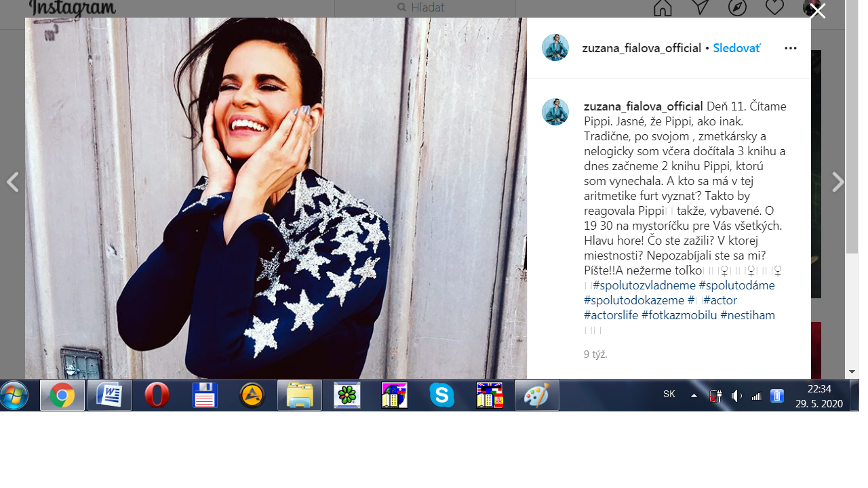Viewport: 868px width, 488px height.
Task: Open Paint palette icon in taskbar
Action: tap(536, 395)
